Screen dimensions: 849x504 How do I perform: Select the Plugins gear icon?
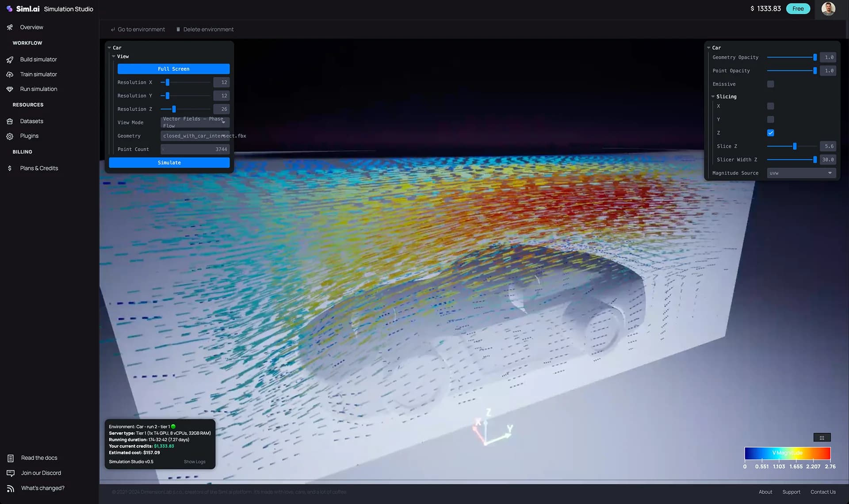click(x=10, y=136)
